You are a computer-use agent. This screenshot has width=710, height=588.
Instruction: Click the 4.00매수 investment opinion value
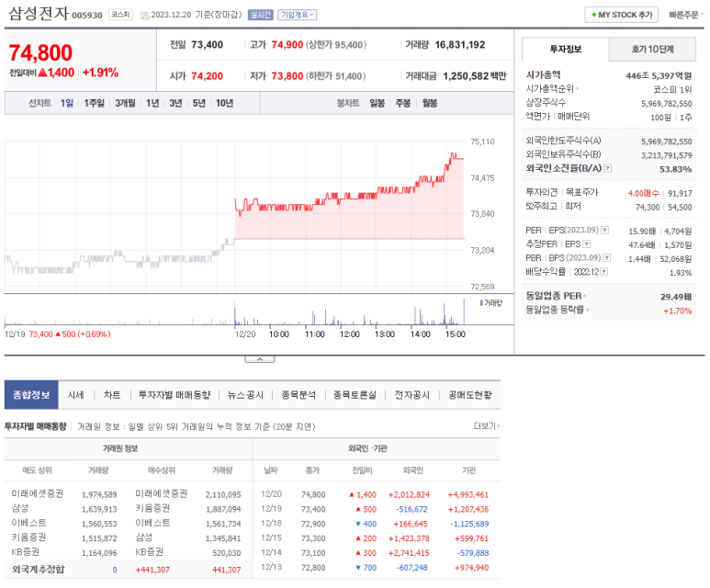[643, 194]
